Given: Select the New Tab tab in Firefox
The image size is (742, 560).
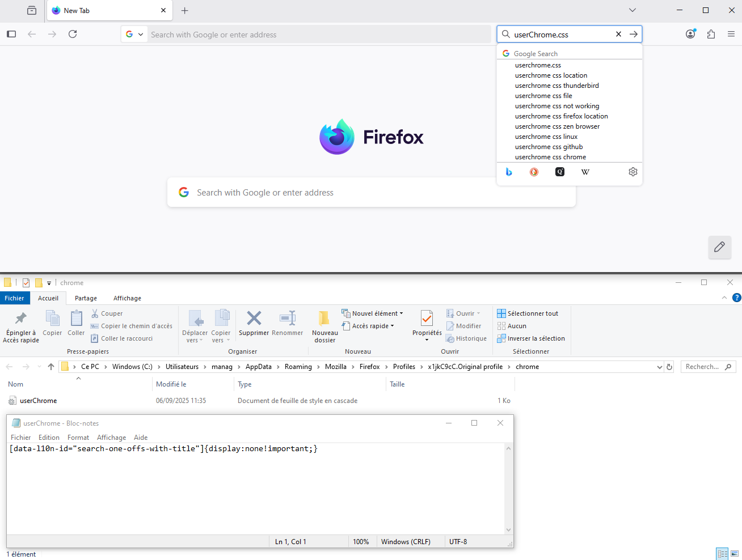Looking at the screenshot, I should click(109, 10).
